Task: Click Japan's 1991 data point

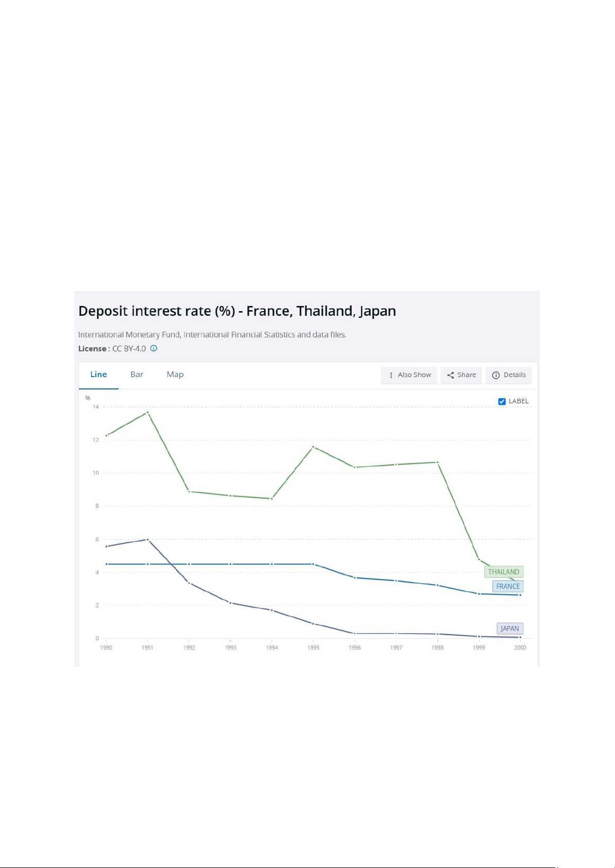Action: [x=148, y=539]
